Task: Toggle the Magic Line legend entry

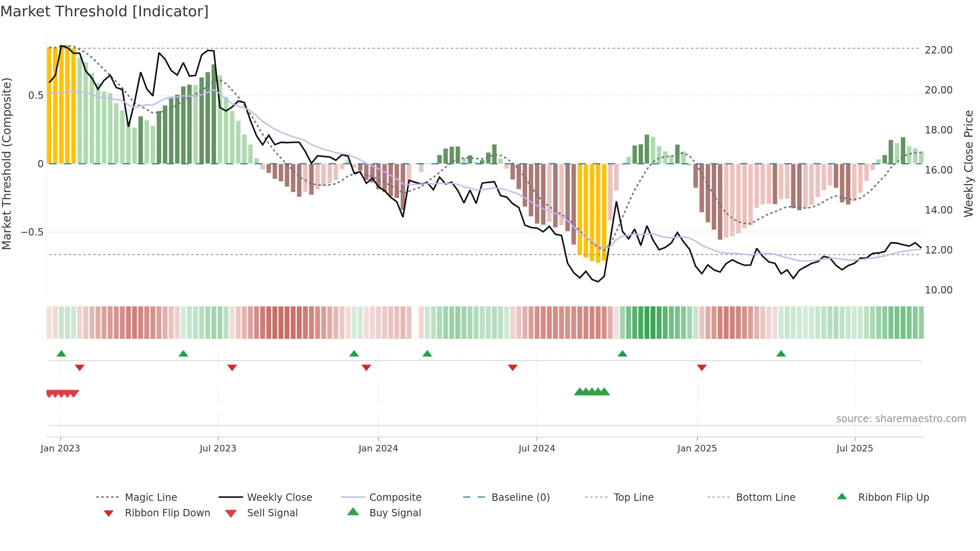Action: tap(136, 497)
